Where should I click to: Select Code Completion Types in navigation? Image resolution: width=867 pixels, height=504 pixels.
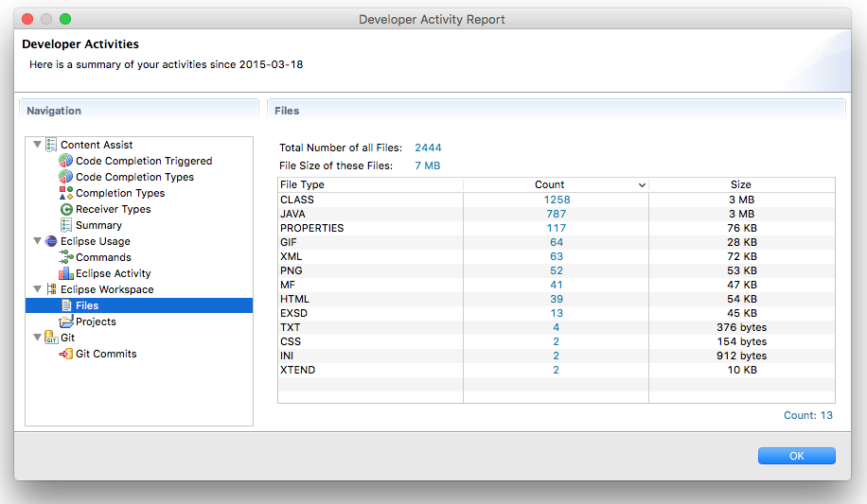134,178
